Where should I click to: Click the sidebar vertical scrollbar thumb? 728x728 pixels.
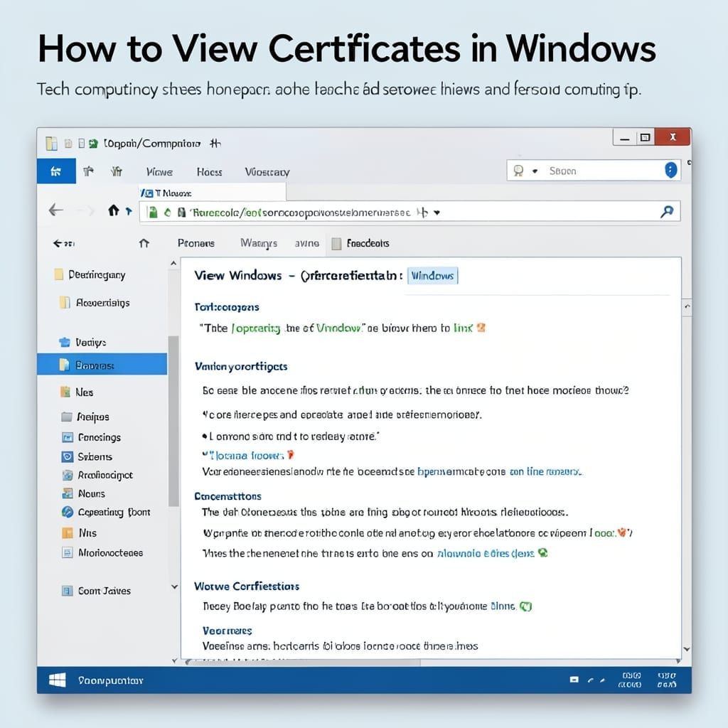click(173, 421)
